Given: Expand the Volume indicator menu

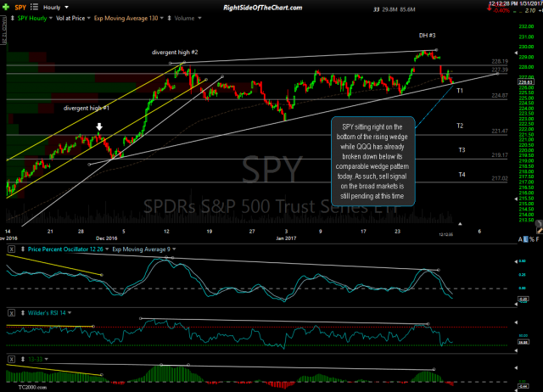Looking at the screenshot, I should 199,18.
